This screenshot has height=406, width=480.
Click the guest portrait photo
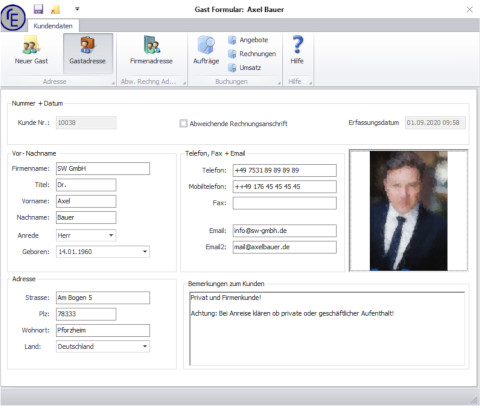(x=408, y=211)
